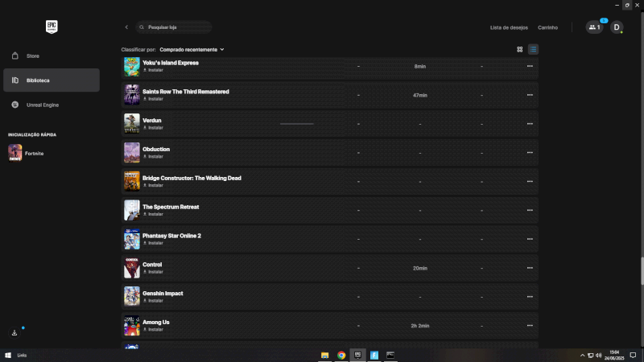Click Obduction cover thumbnail
644x362 pixels.
coord(132,152)
